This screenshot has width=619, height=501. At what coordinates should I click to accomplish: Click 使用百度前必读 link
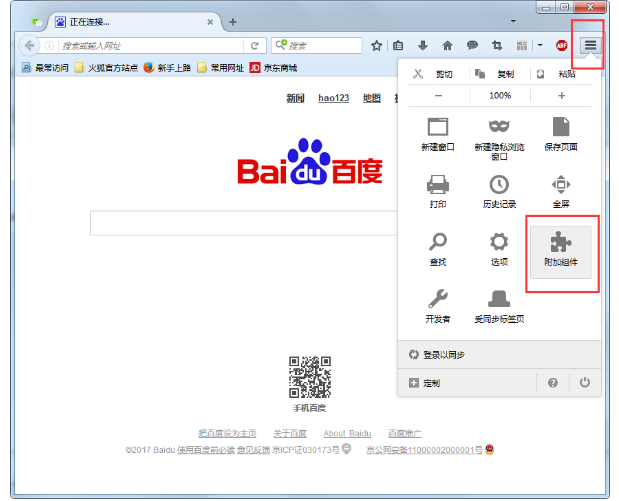[206, 450]
